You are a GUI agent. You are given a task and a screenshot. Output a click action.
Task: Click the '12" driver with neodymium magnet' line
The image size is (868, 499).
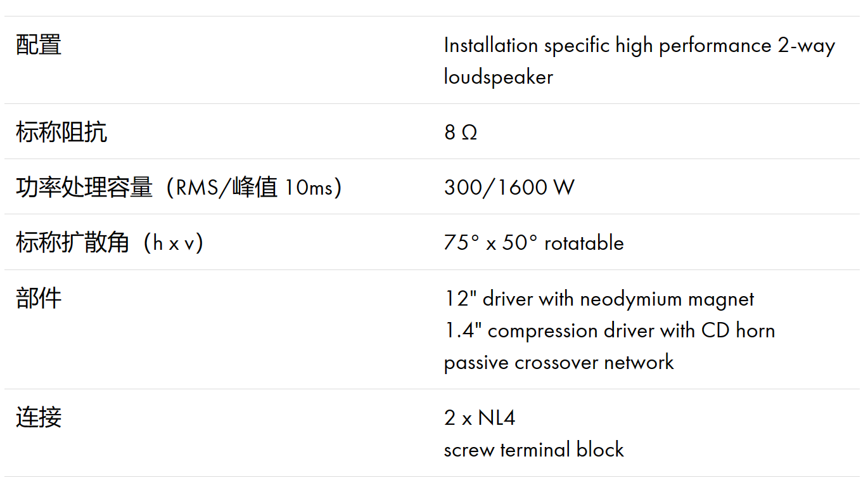[x=599, y=299]
